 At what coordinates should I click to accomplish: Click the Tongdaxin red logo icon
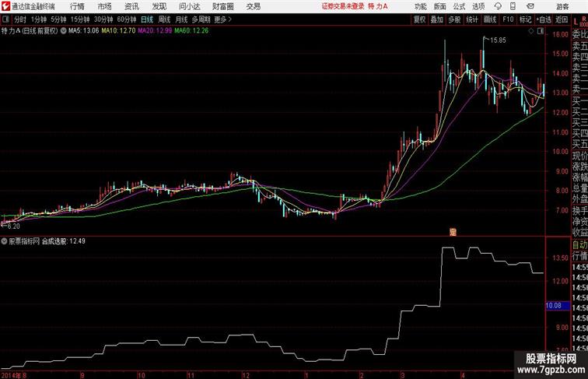click(x=5, y=6)
